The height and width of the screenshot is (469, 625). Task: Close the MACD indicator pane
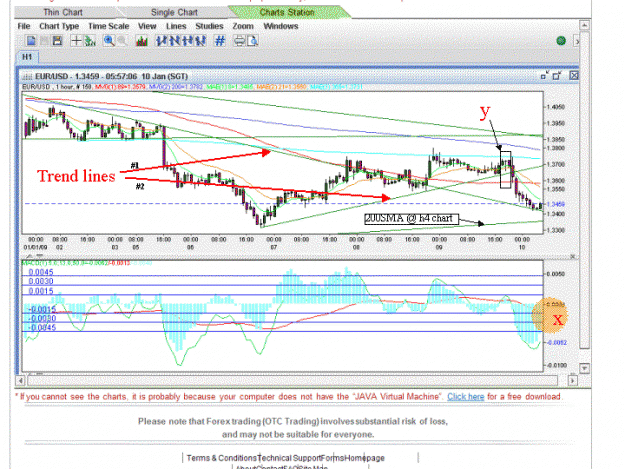pyautogui.click(x=573, y=257)
